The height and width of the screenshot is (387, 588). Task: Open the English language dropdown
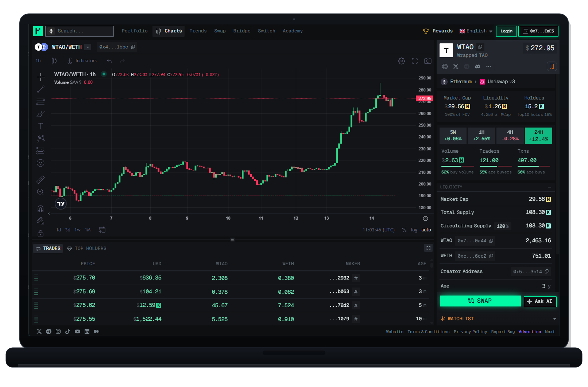(x=476, y=31)
